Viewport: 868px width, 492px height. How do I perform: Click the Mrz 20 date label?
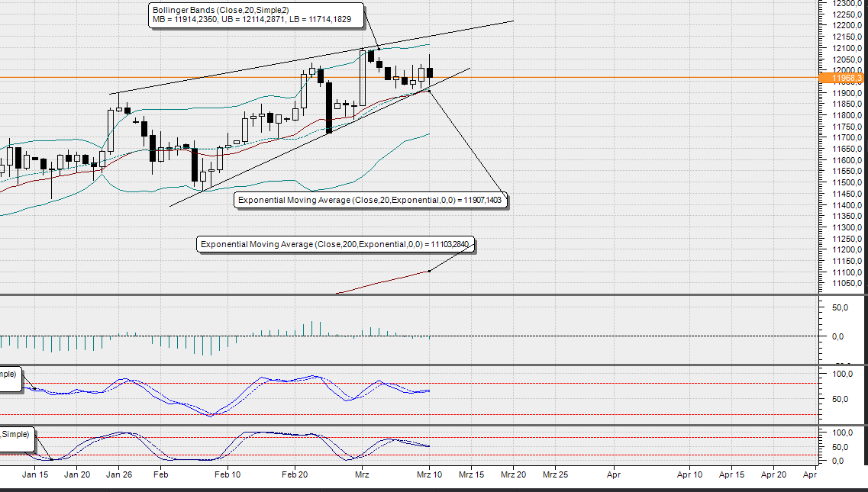coord(514,474)
